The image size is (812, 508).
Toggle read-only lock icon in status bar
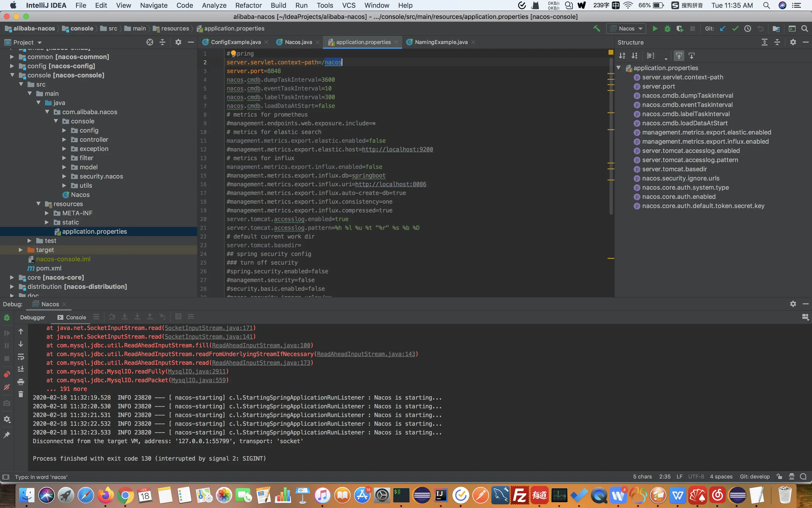click(x=780, y=476)
